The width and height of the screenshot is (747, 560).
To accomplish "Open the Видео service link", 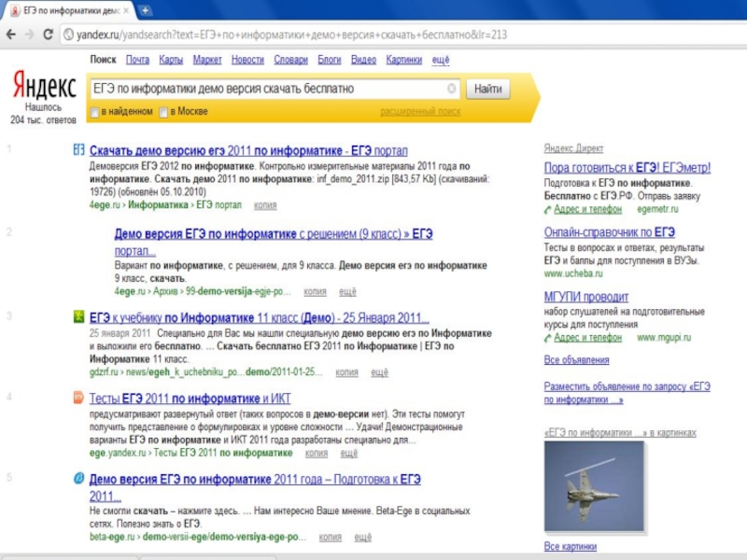I will coord(363,60).
